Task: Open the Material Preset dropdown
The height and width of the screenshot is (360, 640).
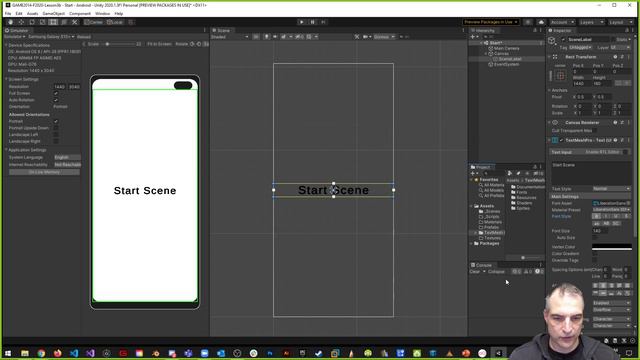Action: click(611, 209)
